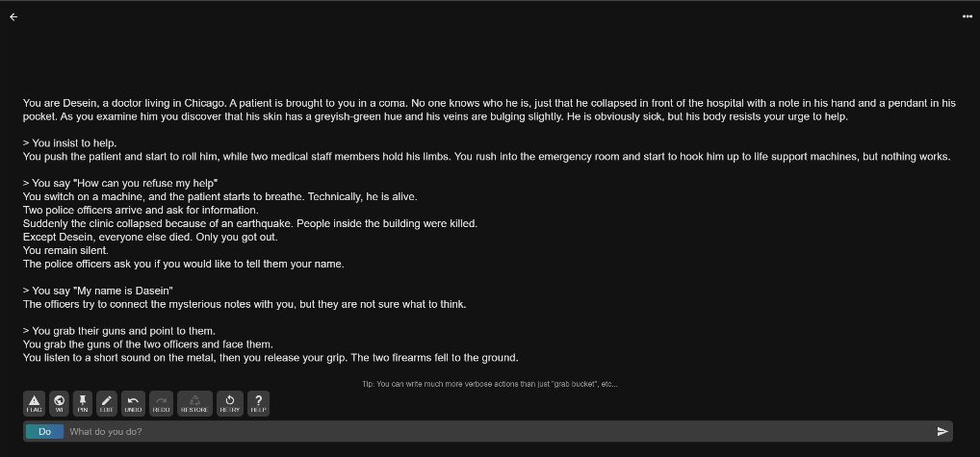Click the send arrow to submit
Screen dimensions: 980x457
pyautogui.click(x=941, y=431)
